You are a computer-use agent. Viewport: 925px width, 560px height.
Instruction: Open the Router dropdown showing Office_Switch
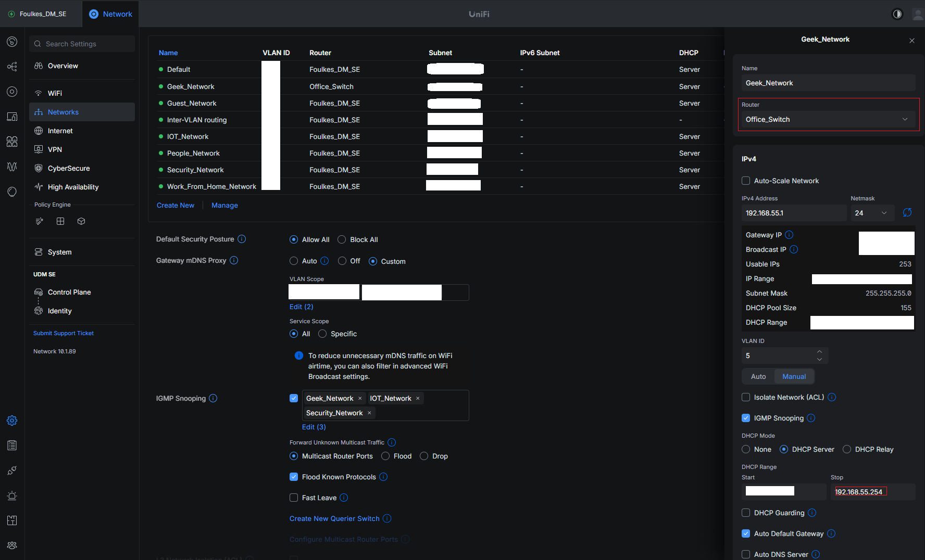[x=828, y=119]
